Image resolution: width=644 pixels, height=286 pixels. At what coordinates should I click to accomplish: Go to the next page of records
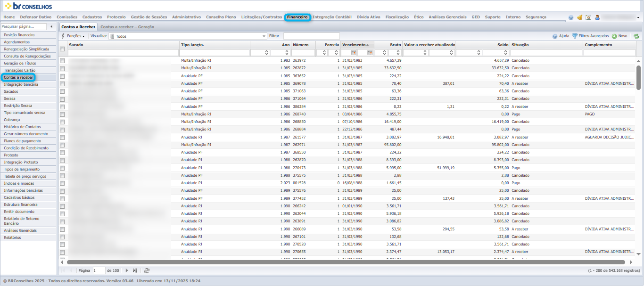[x=126, y=270]
